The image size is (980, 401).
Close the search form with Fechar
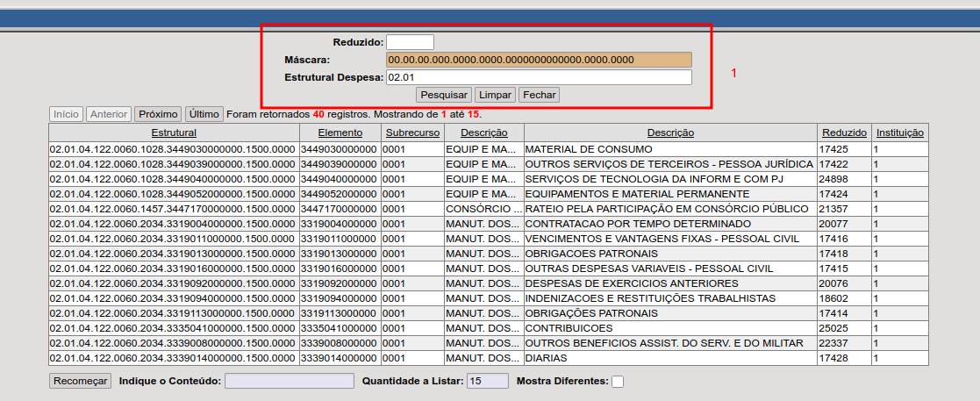coord(539,95)
